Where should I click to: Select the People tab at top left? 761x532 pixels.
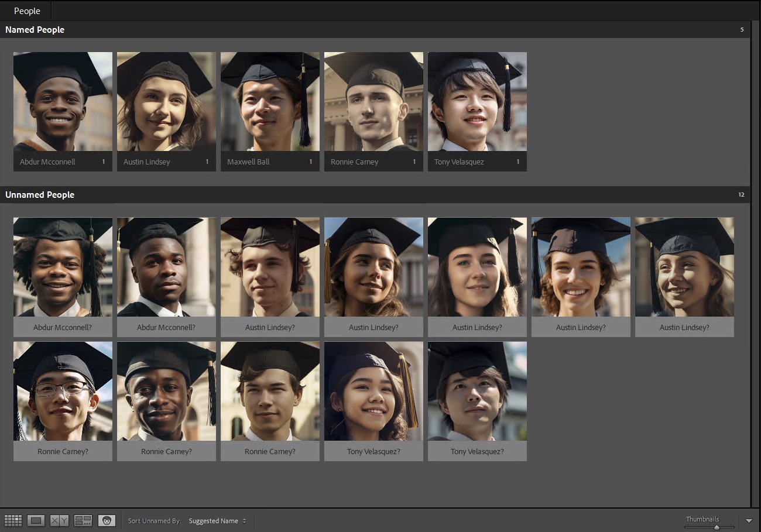[27, 11]
